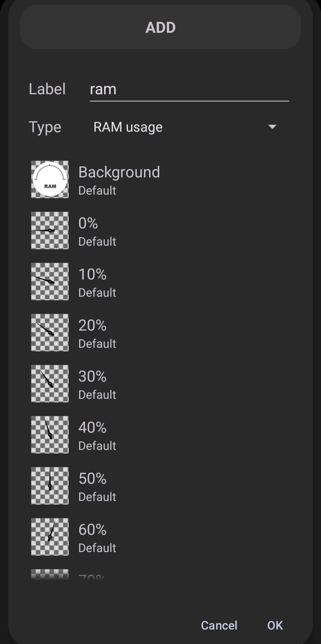This screenshot has height=644, width=321.
Task: Select the 60% needle icon
Action: (x=50, y=537)
